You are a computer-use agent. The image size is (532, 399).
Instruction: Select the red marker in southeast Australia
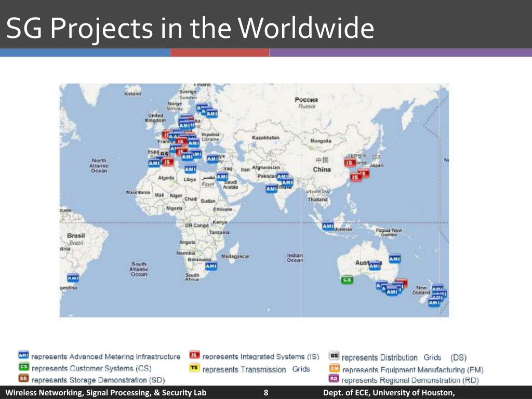click(x=402, y=282)
